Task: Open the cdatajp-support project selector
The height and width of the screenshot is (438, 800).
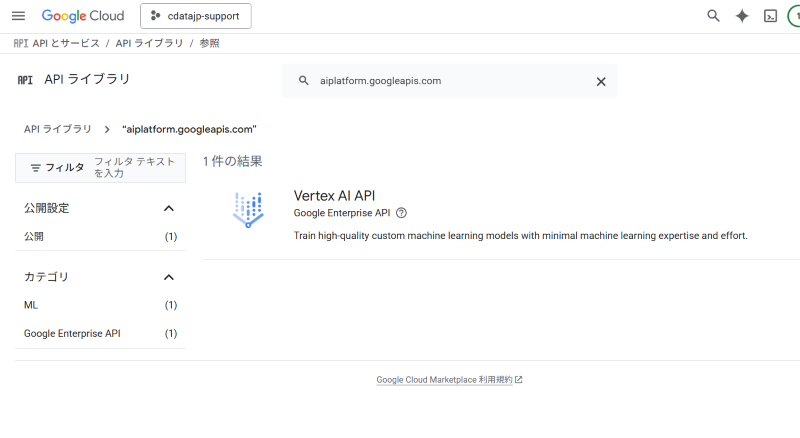Action: tap(196, 16)
